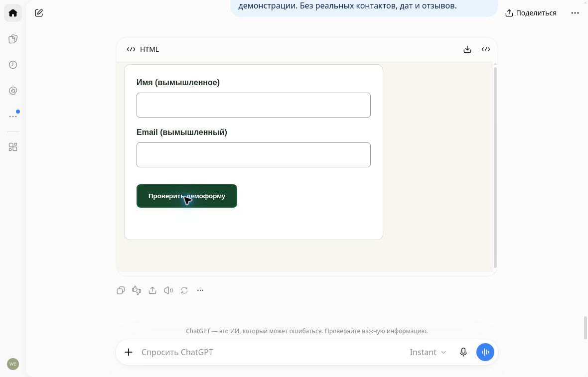The width and height of the screenshot is (588, 377).
Task: Click the ChatGPT — это ИИ disclaimer text
Action: point(307,331)
